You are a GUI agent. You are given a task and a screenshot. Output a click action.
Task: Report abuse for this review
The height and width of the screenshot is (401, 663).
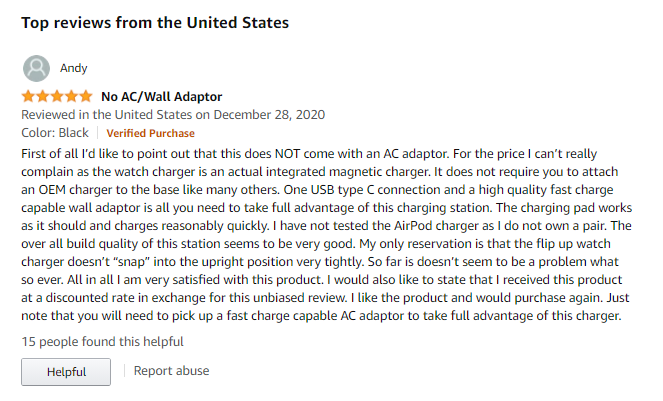click(171, 371)
